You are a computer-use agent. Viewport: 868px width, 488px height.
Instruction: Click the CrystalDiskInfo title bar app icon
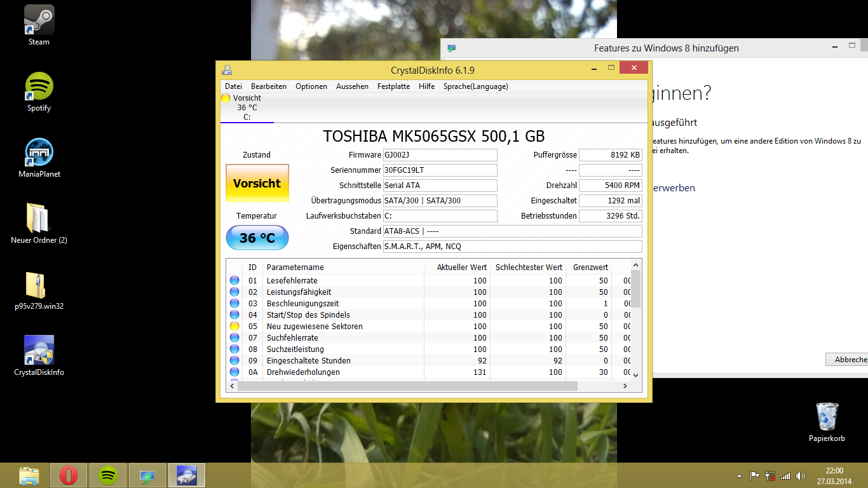(227, 70)
